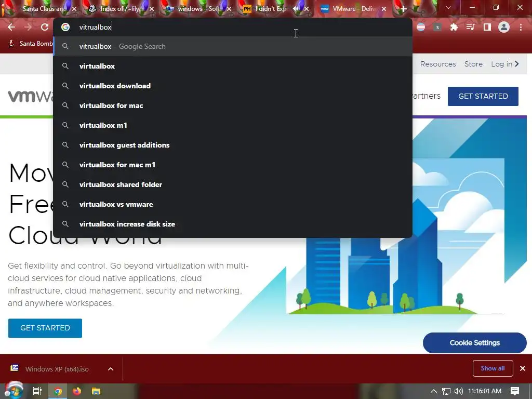Image resolution: width=532 pixels, height=399 pixels.
Task: Click the taskbar clock '11:16:01 AM'
Action: pos(485,391)
